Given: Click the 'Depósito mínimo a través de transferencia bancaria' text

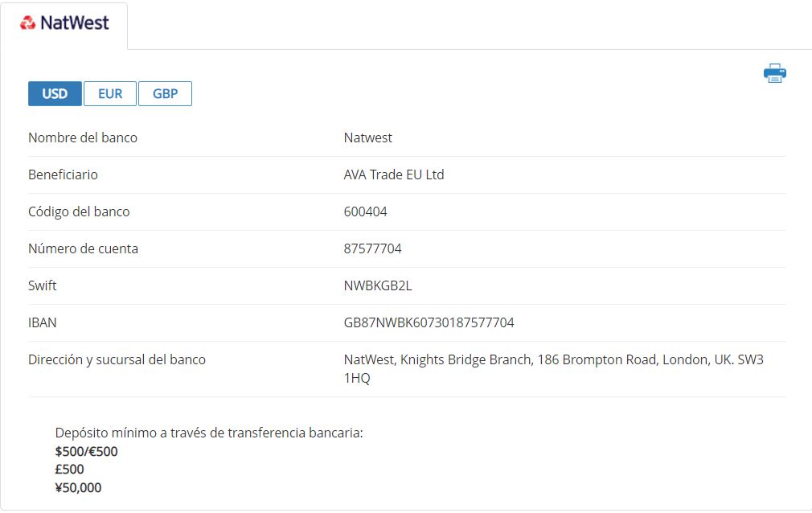Looking at the screenshot, I should pyautogui.click(x=209, y=433).
